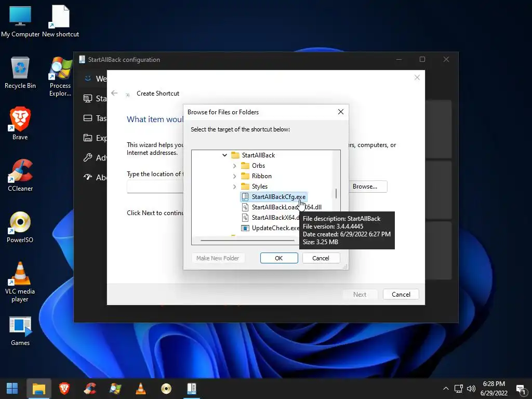Expand the Orbs folder
Image resolution: width=532 pixels, height=399 pixels.
click(x=234, y=166)
